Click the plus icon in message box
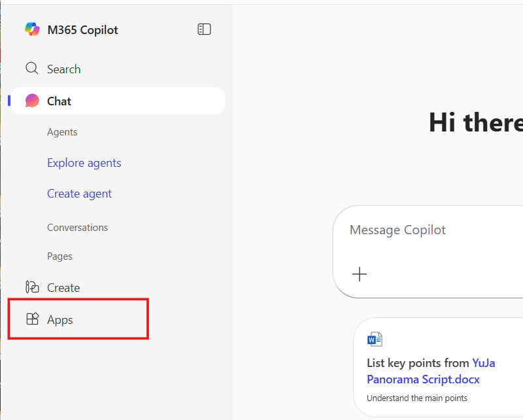Image resolution: width=523 pixels, height=420 pixels. coord(360,274)
